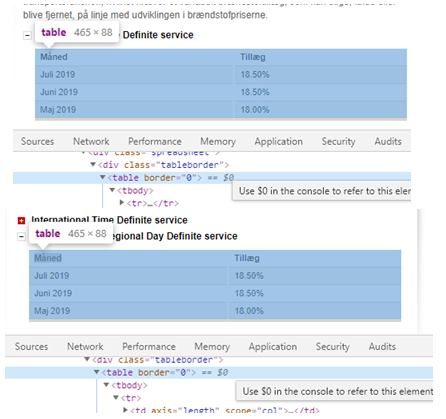Select the <tbody> line in upper DevTools
The height and width of the screenshot is (419, 446).
pyautogui.click(x=135, y=190)
